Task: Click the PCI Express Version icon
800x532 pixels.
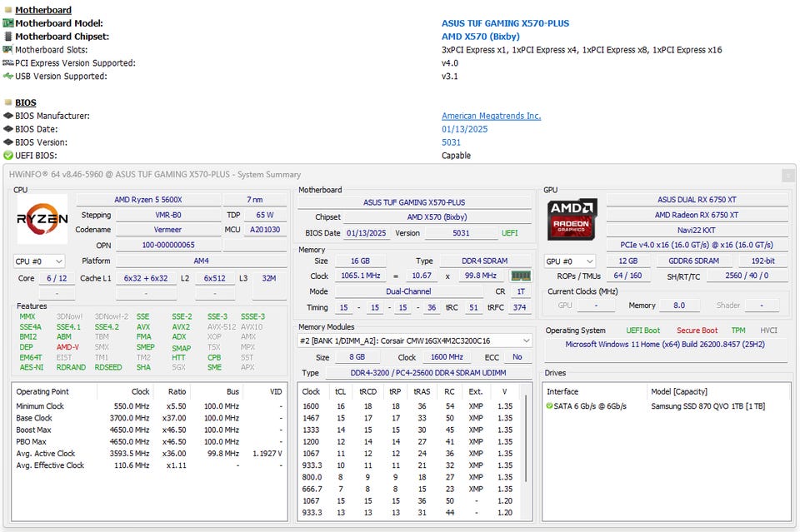Action: point(8,62)
